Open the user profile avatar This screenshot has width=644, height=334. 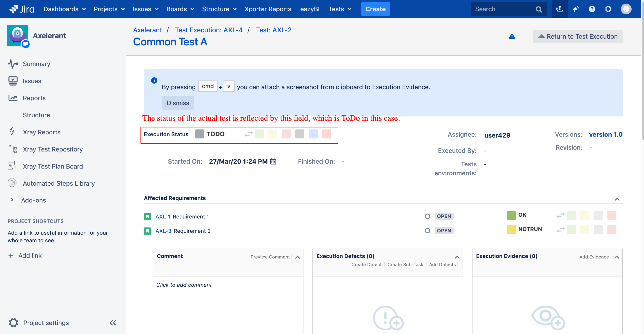coord(626,9)
